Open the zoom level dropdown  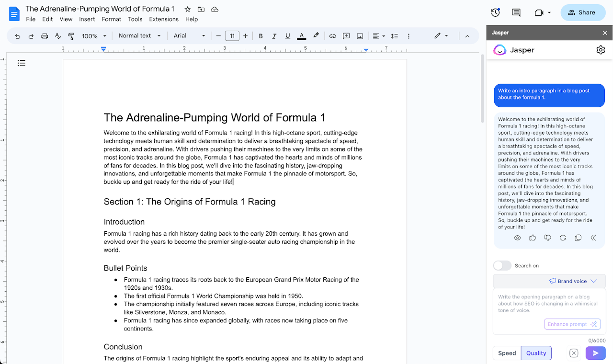coord(93,36)
